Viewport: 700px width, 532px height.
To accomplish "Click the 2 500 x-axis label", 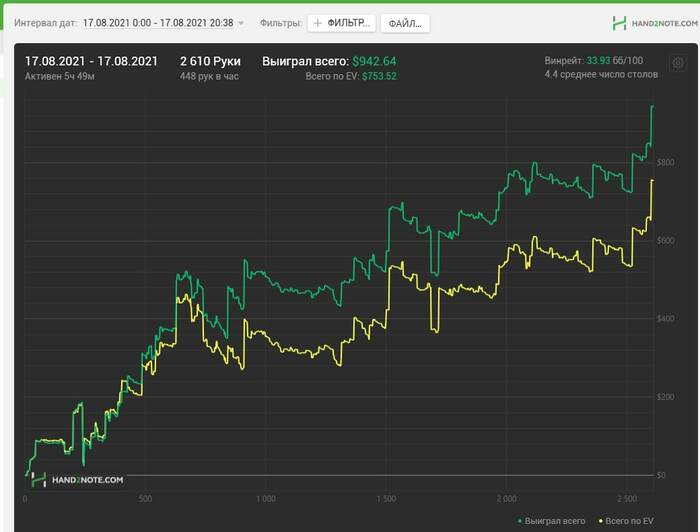I will pyautogui.click(x=627, y=499).
